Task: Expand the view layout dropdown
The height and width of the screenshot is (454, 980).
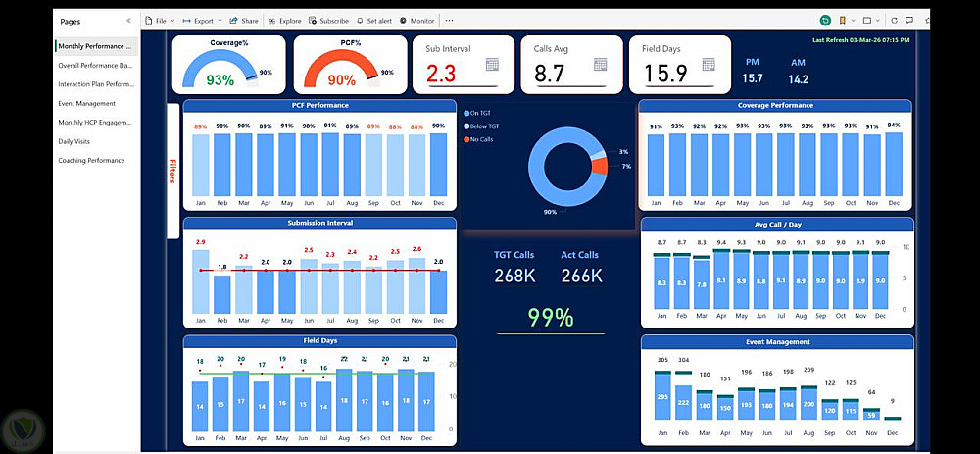Action: coord(870,21)
